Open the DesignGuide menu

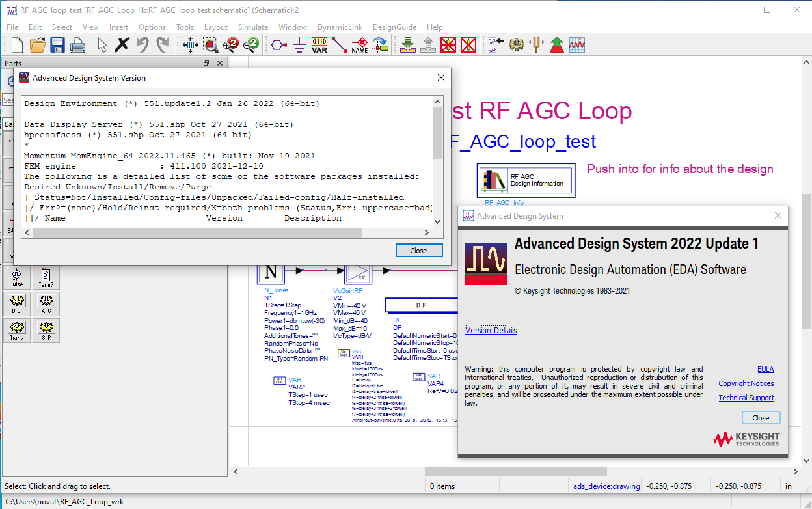point(394,27)
